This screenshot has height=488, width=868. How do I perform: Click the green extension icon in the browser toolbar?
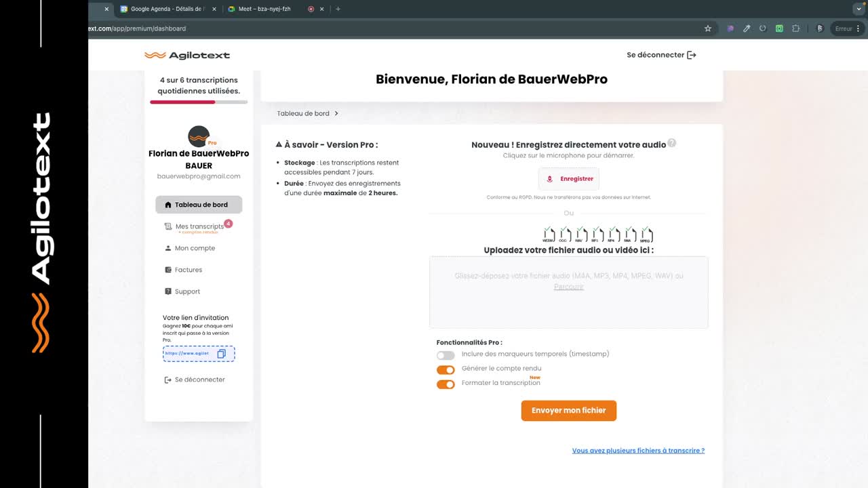779,28
